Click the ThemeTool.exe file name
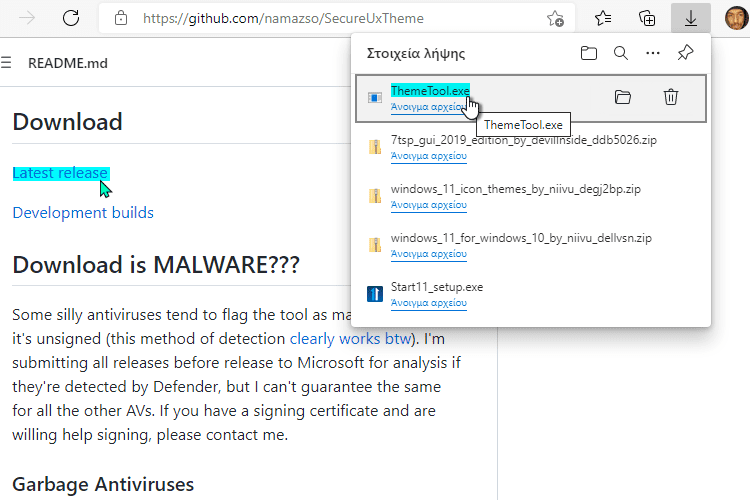Image resolution: width=750 pixels, height=500 pixels. (x=430, y=90)
